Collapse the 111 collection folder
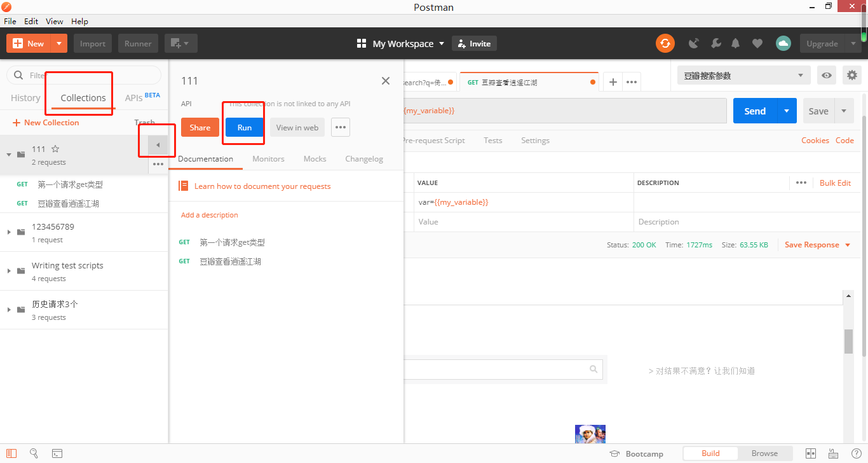868x463 pixels. (x=9, y=155)
